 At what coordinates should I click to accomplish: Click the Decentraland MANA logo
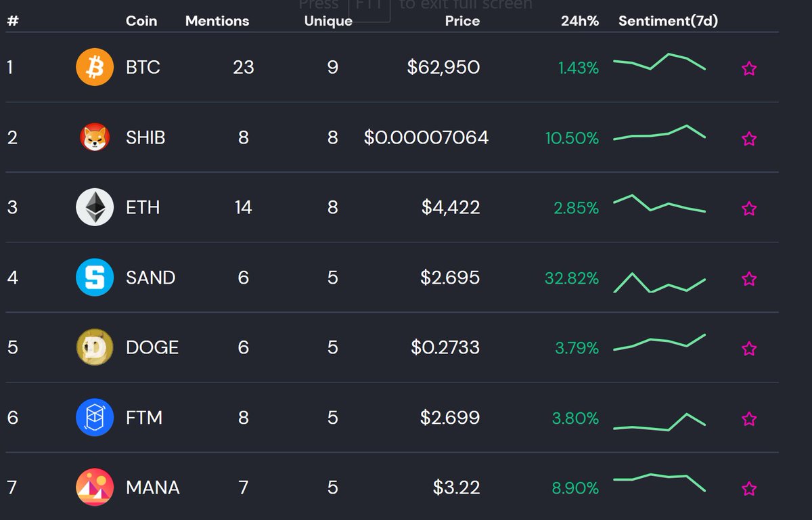95,487
